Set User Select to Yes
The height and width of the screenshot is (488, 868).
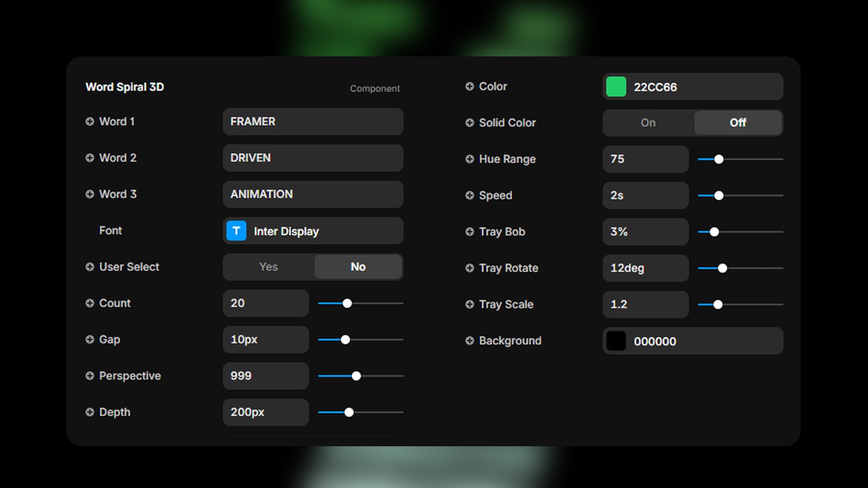(x=269, y=267)
